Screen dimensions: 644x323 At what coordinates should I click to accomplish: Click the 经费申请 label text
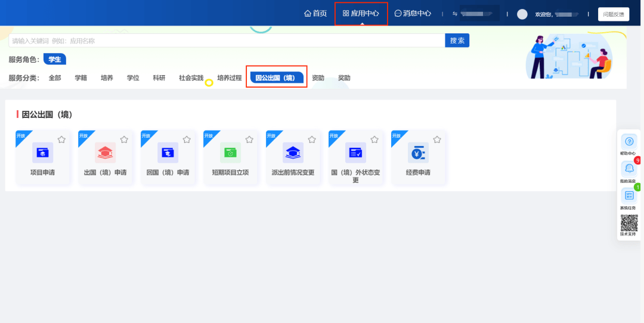click(418, 173)
